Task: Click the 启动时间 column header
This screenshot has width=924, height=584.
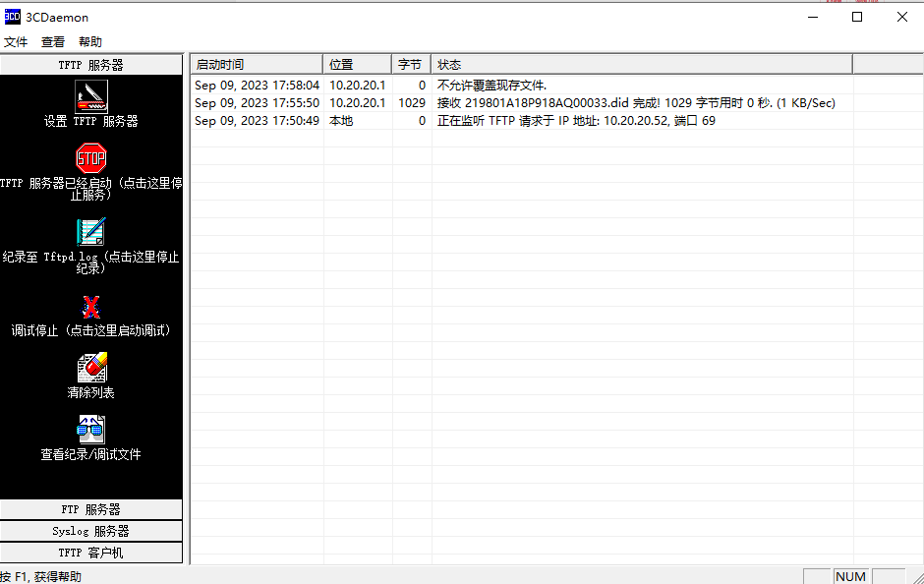Action: 257,64
